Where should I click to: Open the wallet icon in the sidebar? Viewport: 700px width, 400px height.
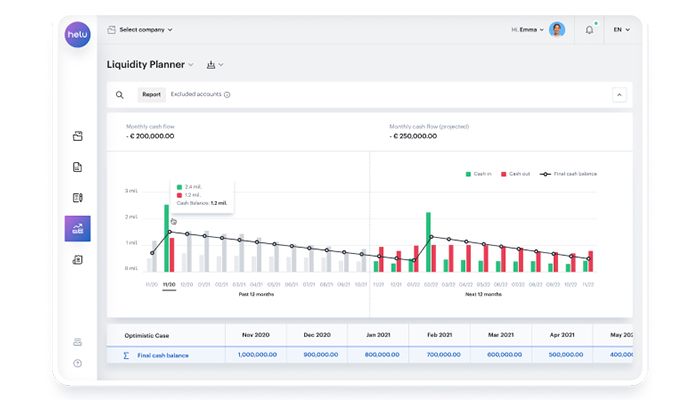pyautogui.click(x=77, y=136)
